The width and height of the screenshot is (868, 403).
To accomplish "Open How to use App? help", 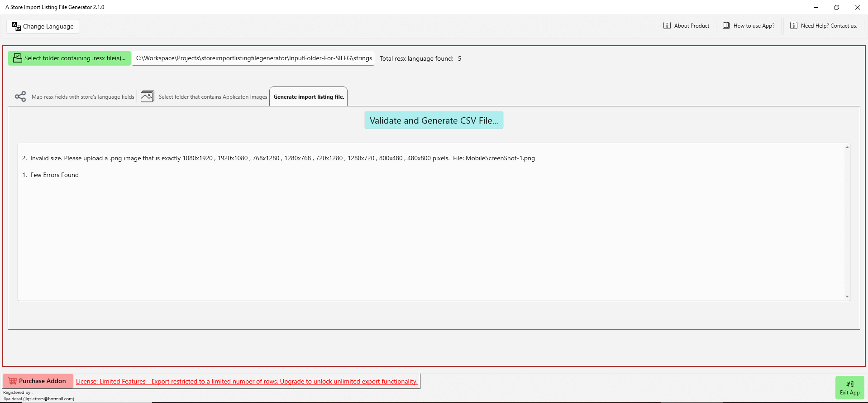I will click(749, 25).
